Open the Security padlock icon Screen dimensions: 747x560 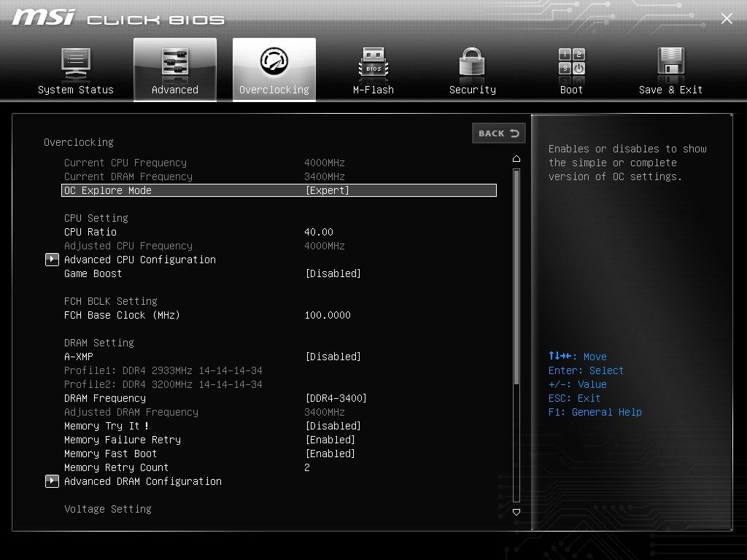pos(472,62)
